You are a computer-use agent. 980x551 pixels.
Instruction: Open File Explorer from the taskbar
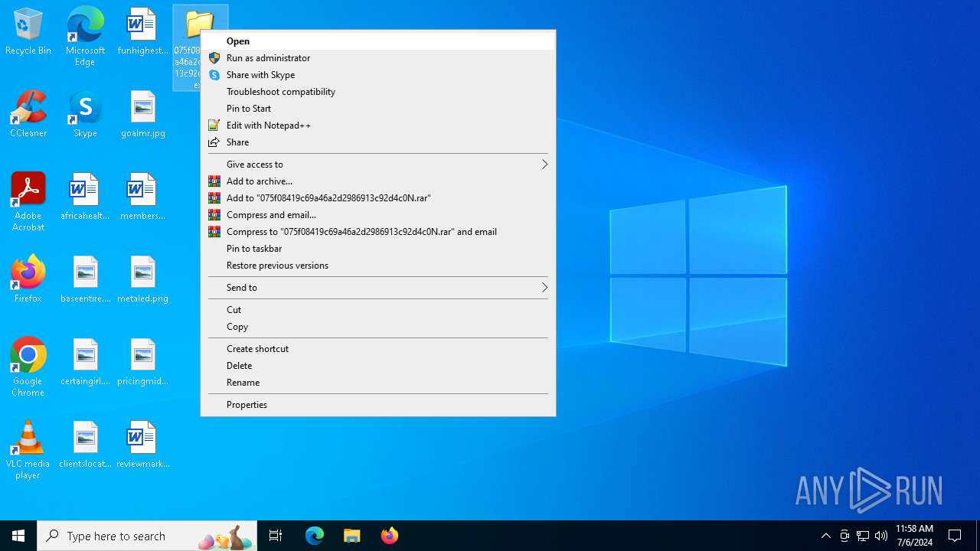pos(351,536)
